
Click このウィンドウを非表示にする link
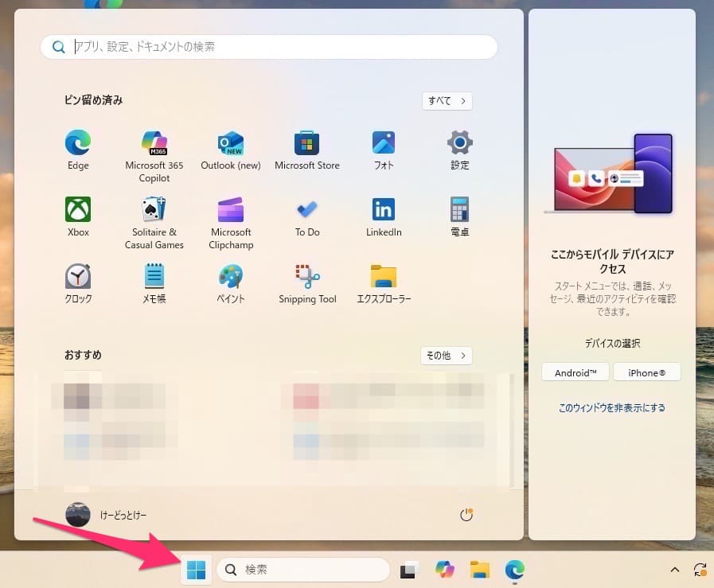point(611,408)
